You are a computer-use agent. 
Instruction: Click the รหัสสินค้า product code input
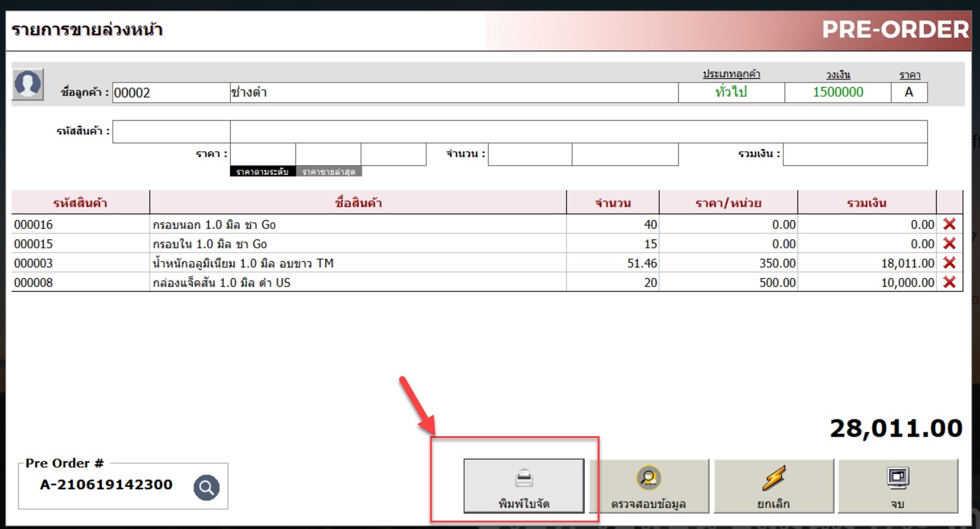point(171,132)
